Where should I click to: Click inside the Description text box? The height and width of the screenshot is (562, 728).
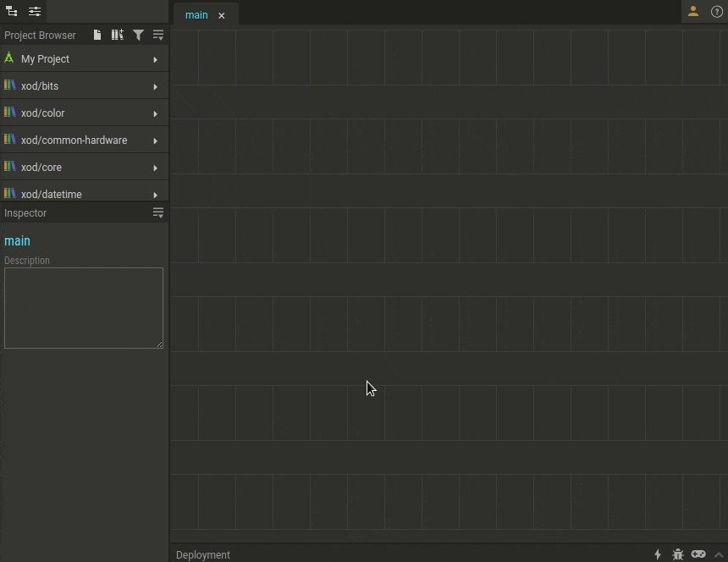[x=83, y=307]
